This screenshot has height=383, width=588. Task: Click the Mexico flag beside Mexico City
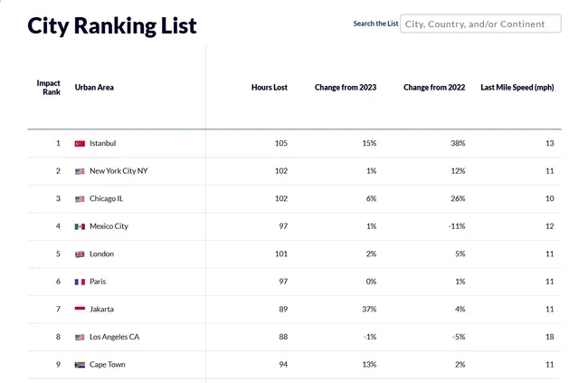(80, 226)
